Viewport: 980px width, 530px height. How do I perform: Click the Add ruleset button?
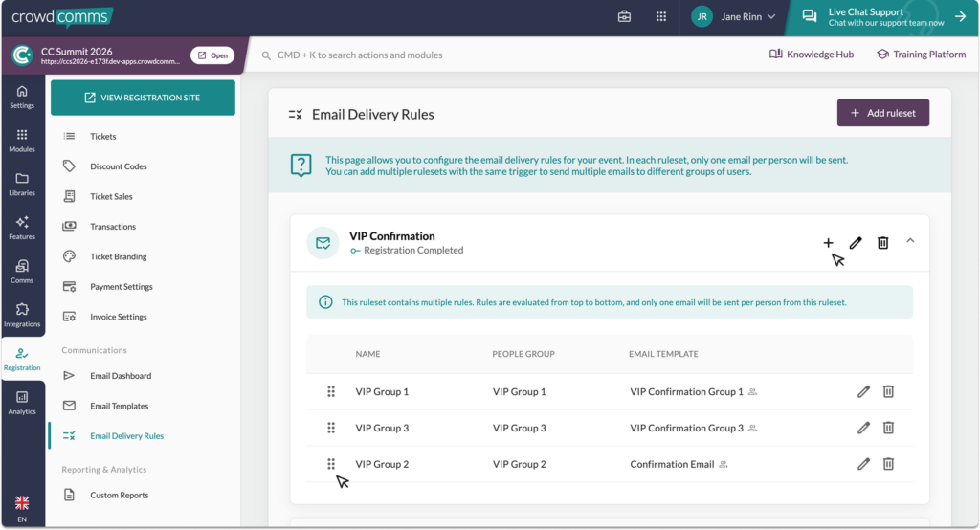(882, 113)
